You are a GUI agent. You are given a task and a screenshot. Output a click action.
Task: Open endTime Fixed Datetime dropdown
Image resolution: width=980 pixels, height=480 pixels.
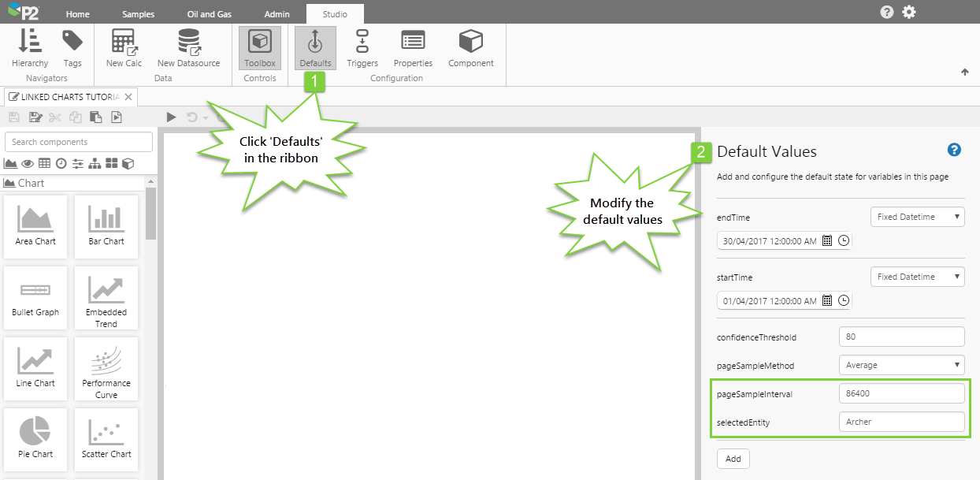point(918,217)
